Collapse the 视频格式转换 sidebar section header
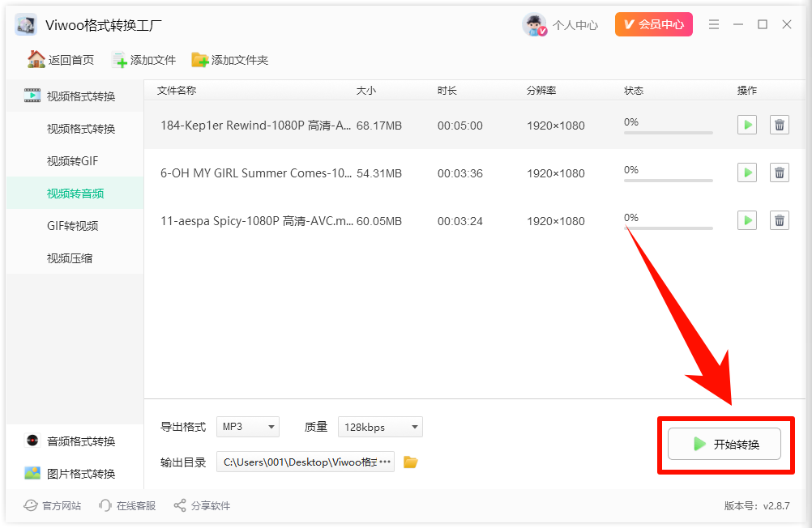Screen dimensions: 812x528 click(x=75, y=96)
